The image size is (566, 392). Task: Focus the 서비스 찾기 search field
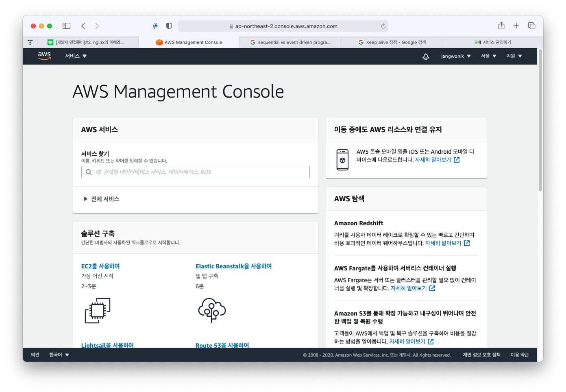[x=196, y=172]
